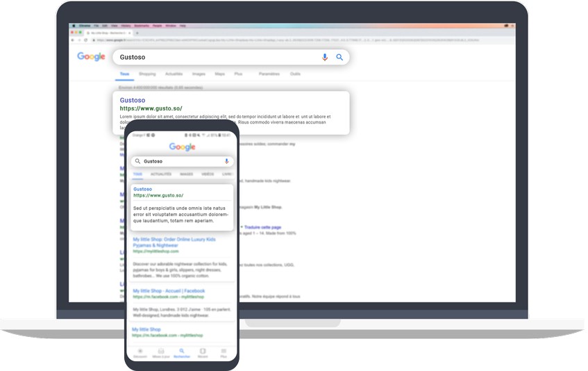This screenshot has width=588, height=371.
Task: Open Paramètres on the desktop results page
Action: (x=269, y=74)
